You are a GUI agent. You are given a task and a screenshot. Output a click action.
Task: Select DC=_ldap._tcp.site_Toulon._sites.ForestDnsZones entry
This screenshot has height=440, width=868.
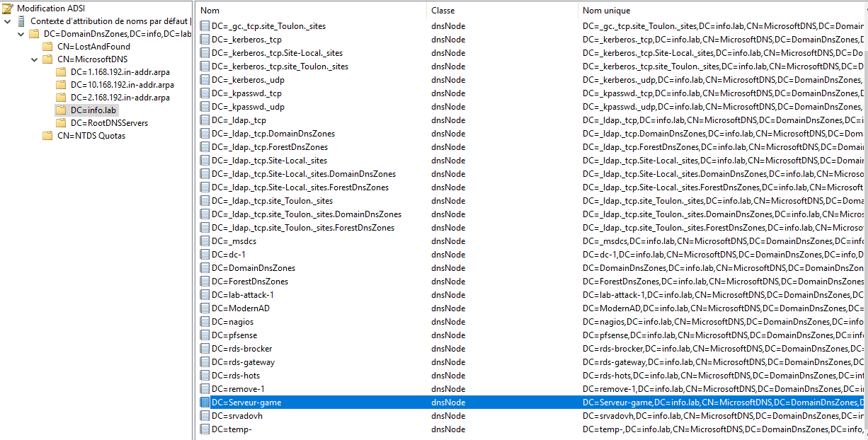tap(302, 228)
